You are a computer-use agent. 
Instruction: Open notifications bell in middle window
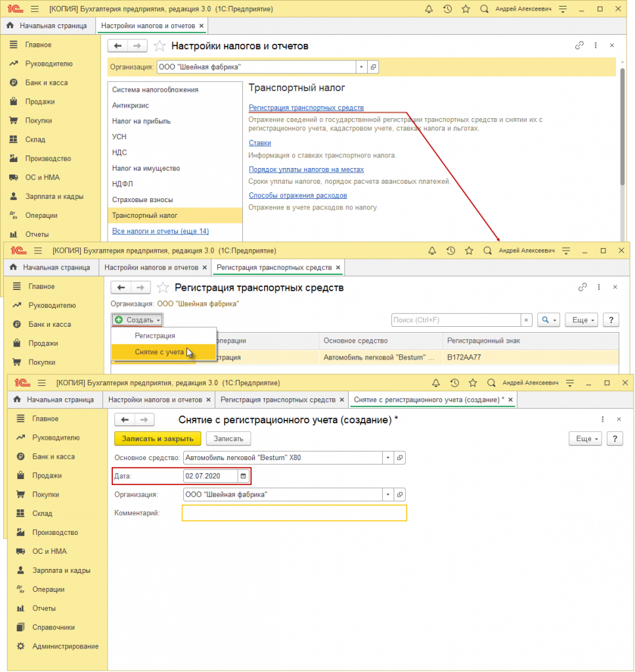432,251
